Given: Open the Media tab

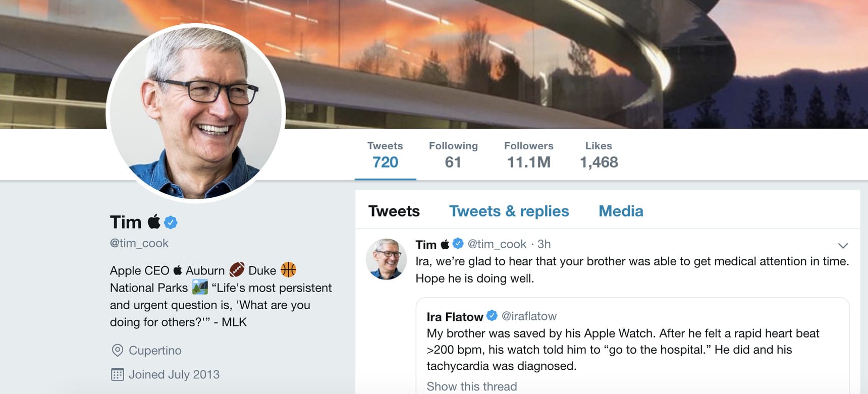Looking at the screenshot, I should pos(621,211).
